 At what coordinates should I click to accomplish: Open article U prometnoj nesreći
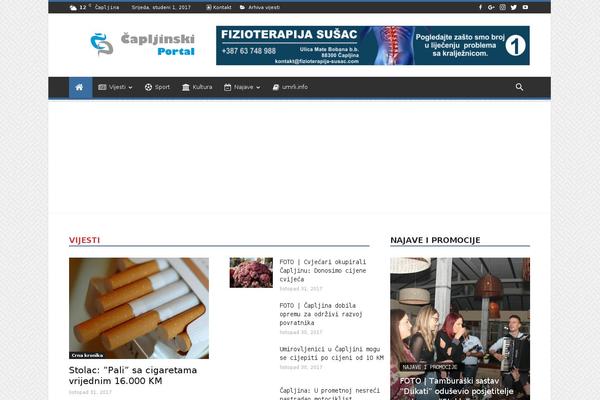pos(329,393)
